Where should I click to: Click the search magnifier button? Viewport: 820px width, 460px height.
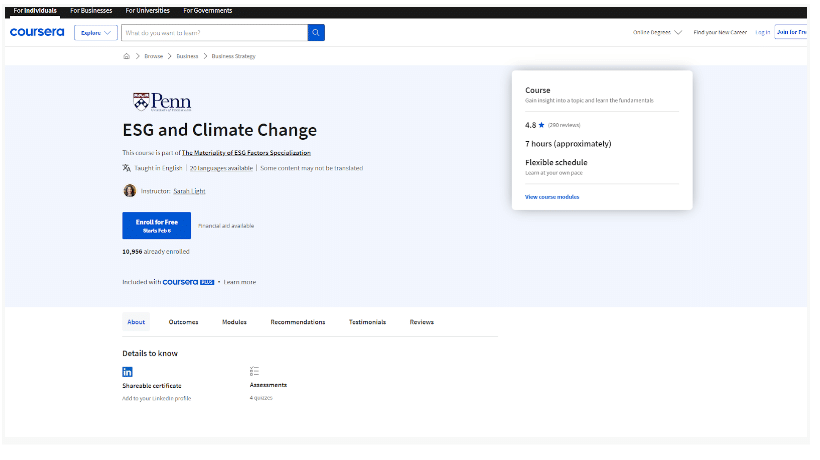pos(316,32)
